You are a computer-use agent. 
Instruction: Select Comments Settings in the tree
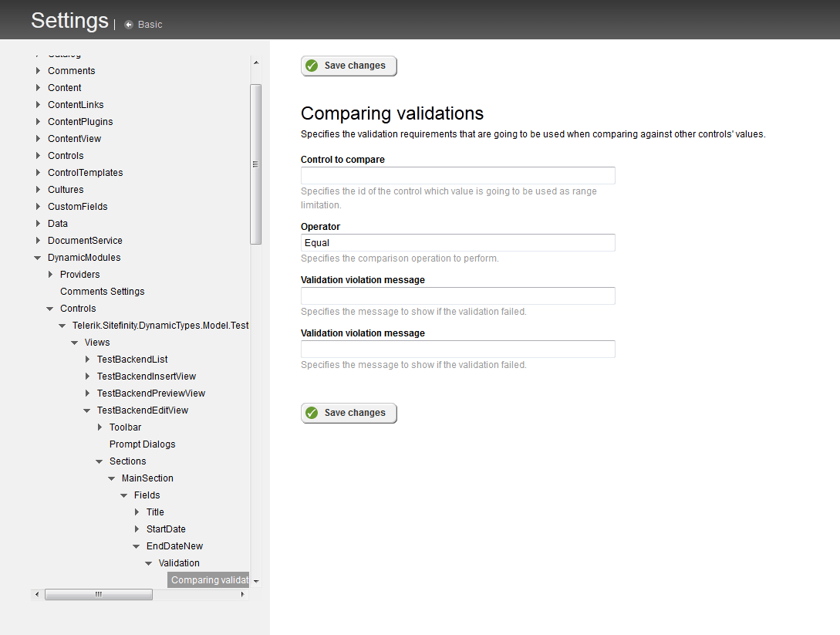pos(102,292)
